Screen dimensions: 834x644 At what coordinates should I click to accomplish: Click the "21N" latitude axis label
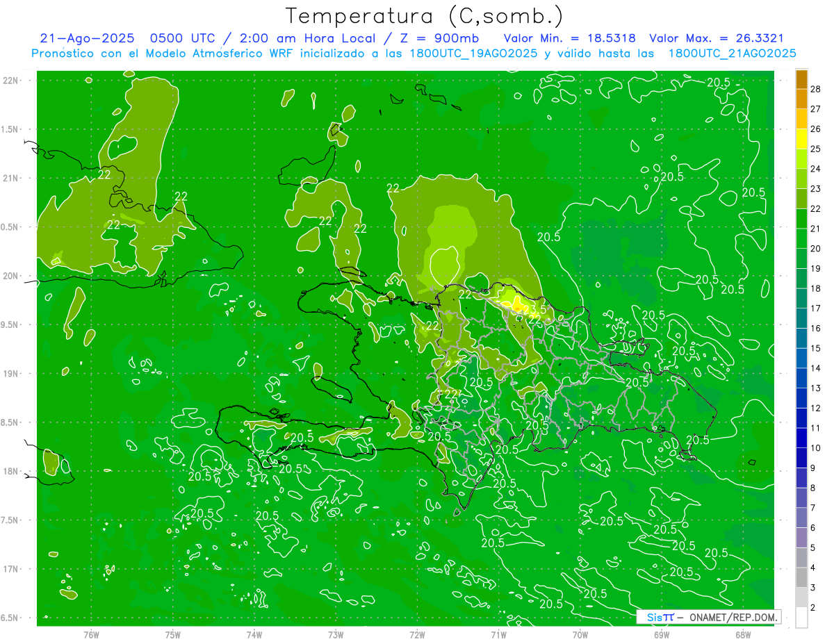10,178
